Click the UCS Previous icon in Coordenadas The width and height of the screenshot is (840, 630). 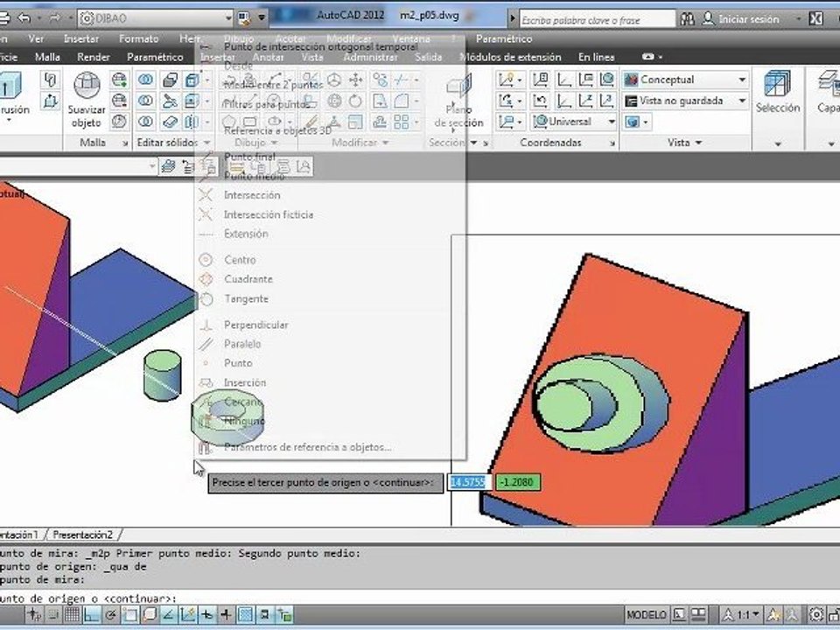[540, 101]
